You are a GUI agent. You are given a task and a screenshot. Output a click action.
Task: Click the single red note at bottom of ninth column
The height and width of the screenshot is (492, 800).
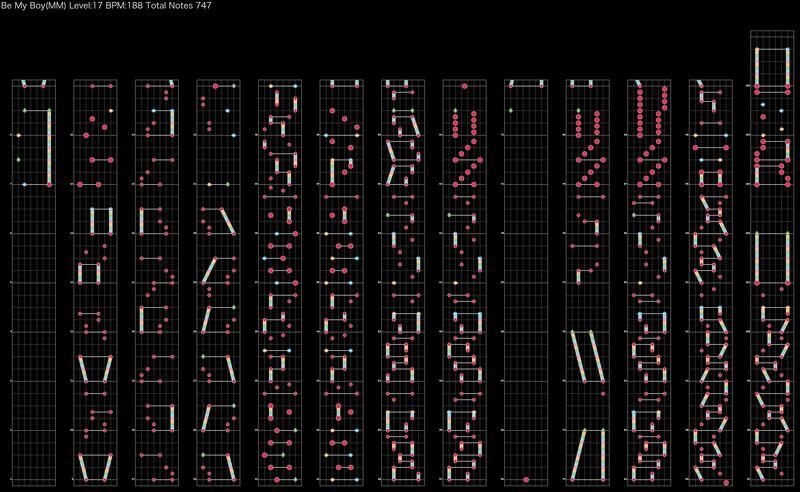525,479
